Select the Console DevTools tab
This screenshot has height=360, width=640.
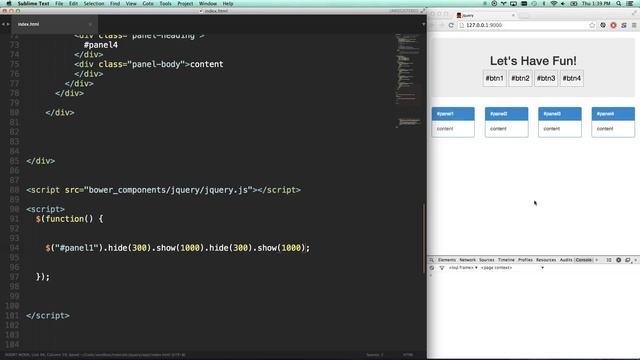click(x=584, y=260)
